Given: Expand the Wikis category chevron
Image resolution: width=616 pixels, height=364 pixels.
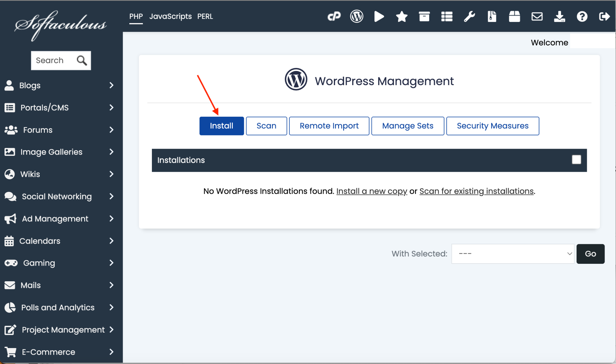Looking at the screenshot, I should 112,174.
